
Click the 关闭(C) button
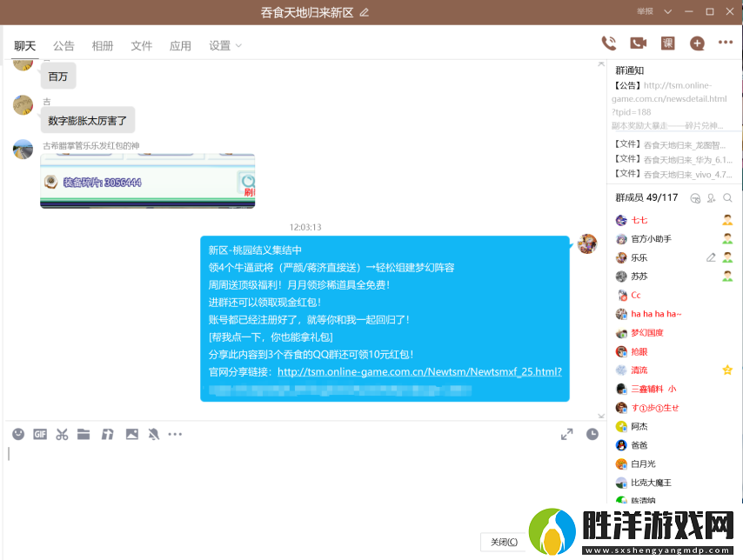(x=504, y=542)
